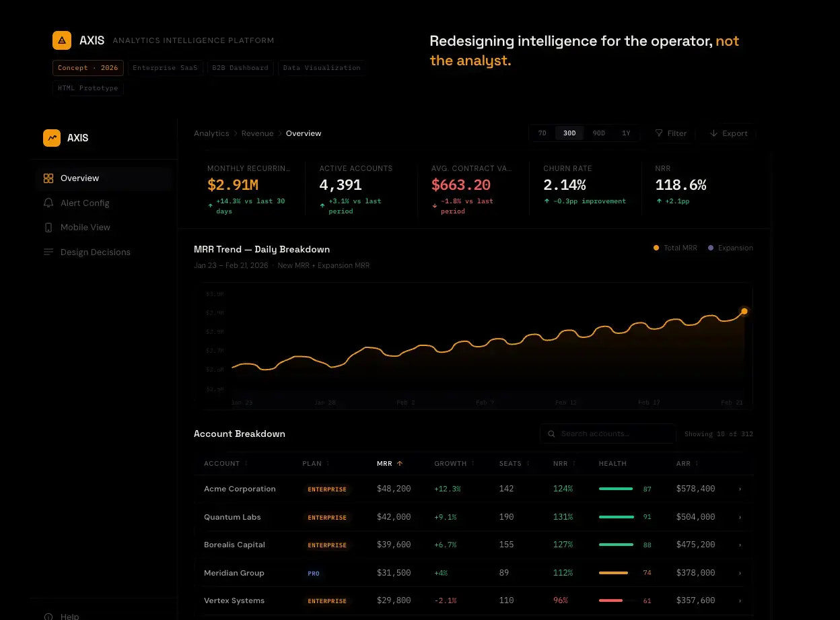Screen dimensions: 840x620
Task: Click the HTML Prototype tag
Action: click(x=88, y=88)
